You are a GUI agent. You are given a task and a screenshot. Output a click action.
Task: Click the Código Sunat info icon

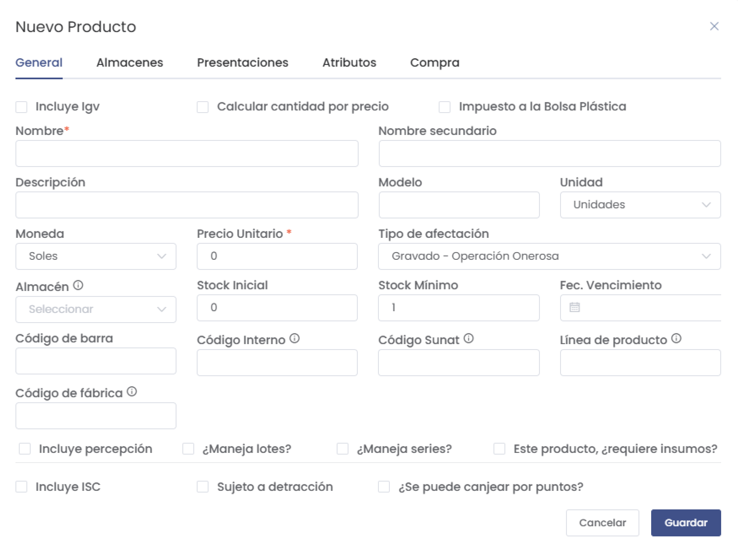[x=469, y=339]
